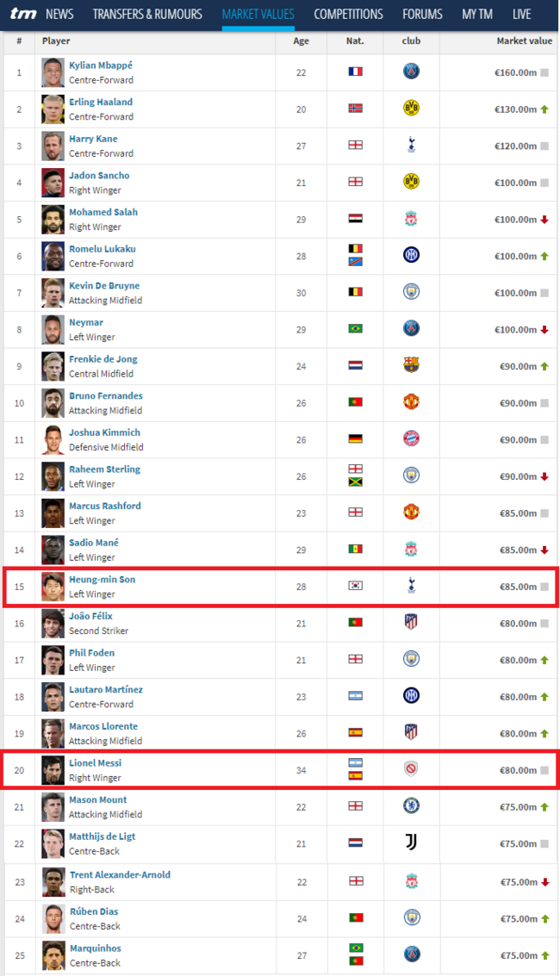
Task: Open Trent Alexander-Arnold profile link
Action: click(120, 874)
